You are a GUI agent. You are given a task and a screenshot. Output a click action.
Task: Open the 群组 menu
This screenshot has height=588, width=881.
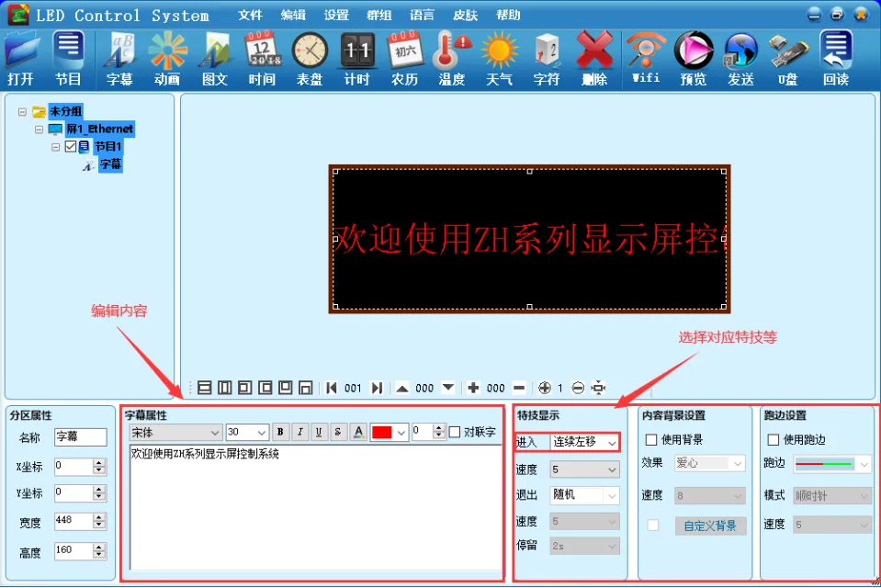point(379,16)
